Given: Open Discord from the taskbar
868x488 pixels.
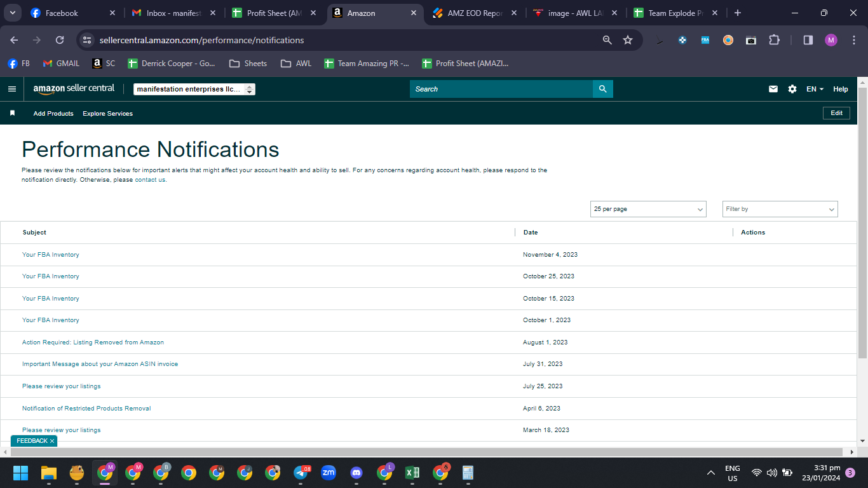Looking at the screenshot, I should (x=356, y=473).
